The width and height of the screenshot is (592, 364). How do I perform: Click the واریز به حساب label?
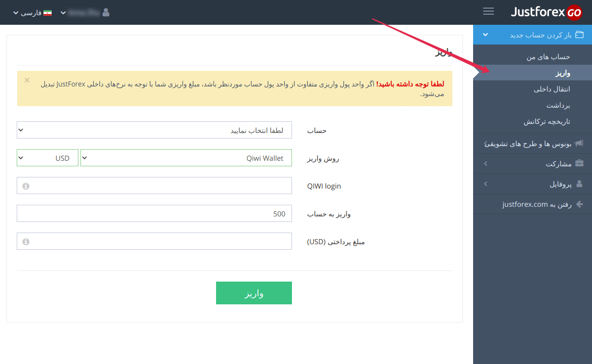pos(329,214)
